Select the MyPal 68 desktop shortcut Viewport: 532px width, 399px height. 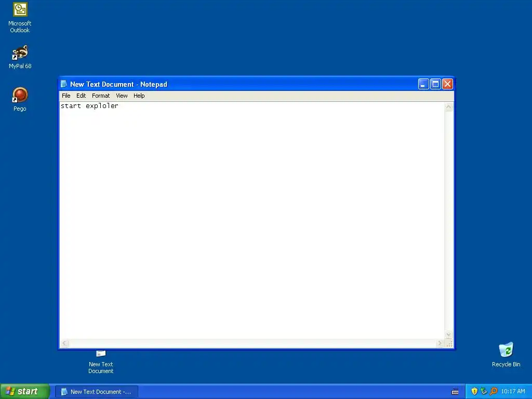click(x=20, y=57)
